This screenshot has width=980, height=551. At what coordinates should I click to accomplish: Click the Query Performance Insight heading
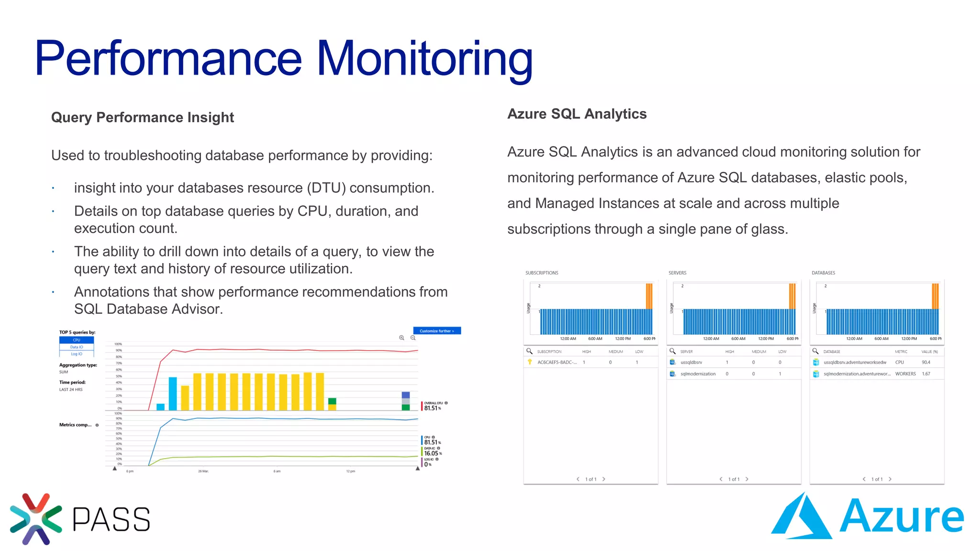[143, 118]
